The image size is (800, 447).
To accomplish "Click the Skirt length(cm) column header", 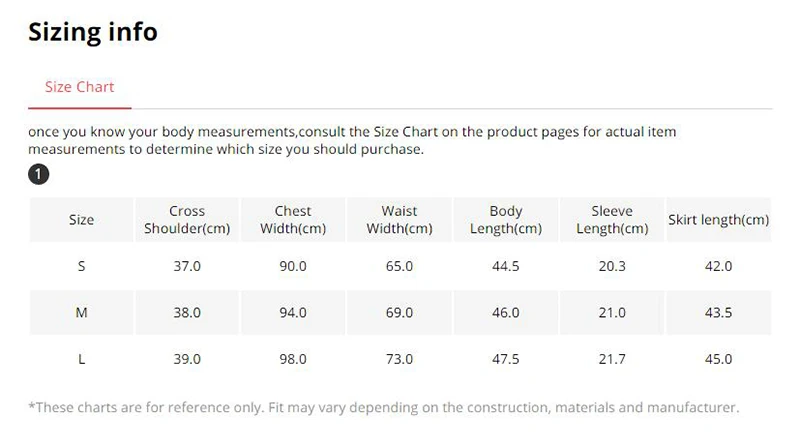I will tap(718, 220).
